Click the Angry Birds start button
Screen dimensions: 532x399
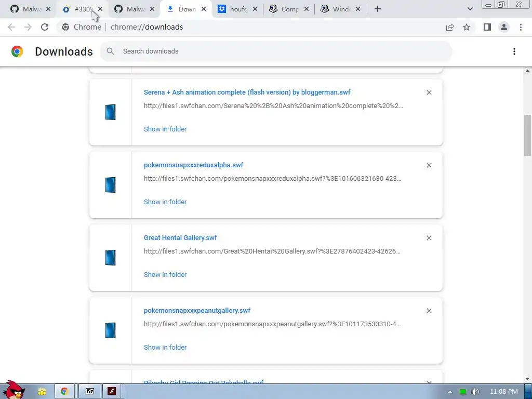pyautogui.click(x=14, y=390)
